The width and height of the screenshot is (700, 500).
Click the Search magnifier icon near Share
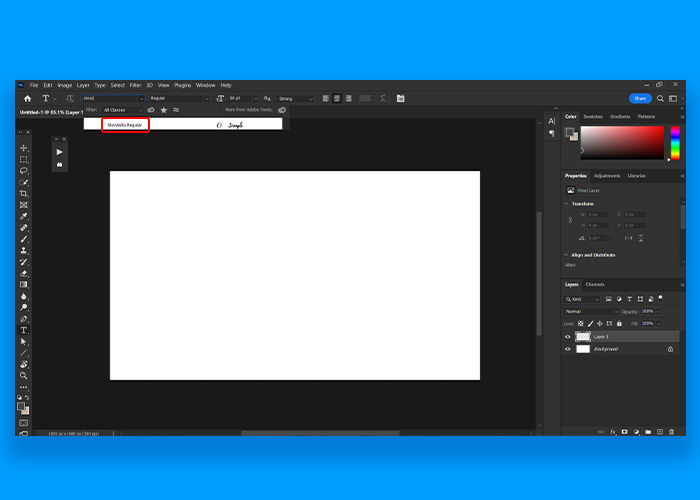[x=660, y=98]
